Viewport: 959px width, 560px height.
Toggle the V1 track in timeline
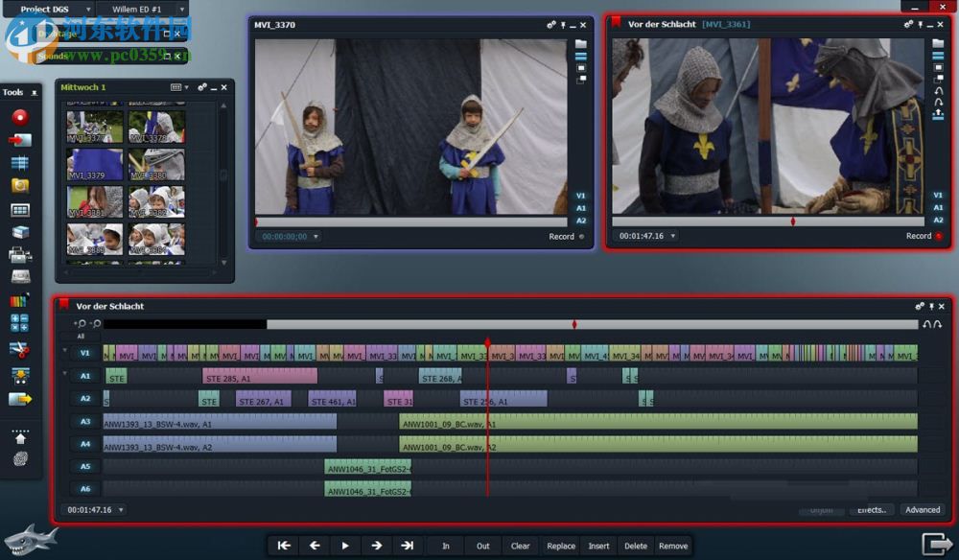pos(84,353)
